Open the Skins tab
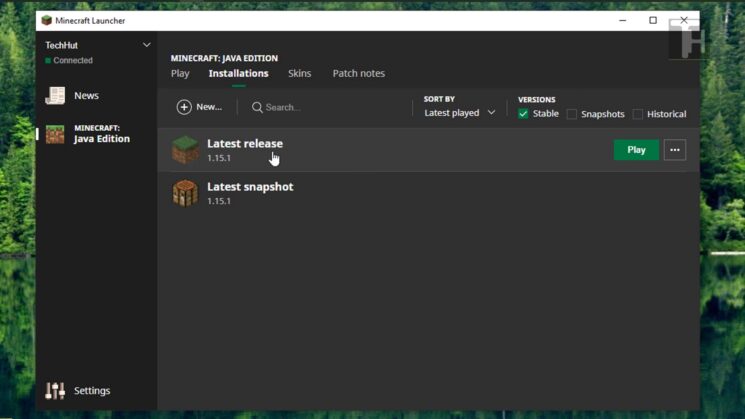The image size is (745, 419). pos(299,74)
